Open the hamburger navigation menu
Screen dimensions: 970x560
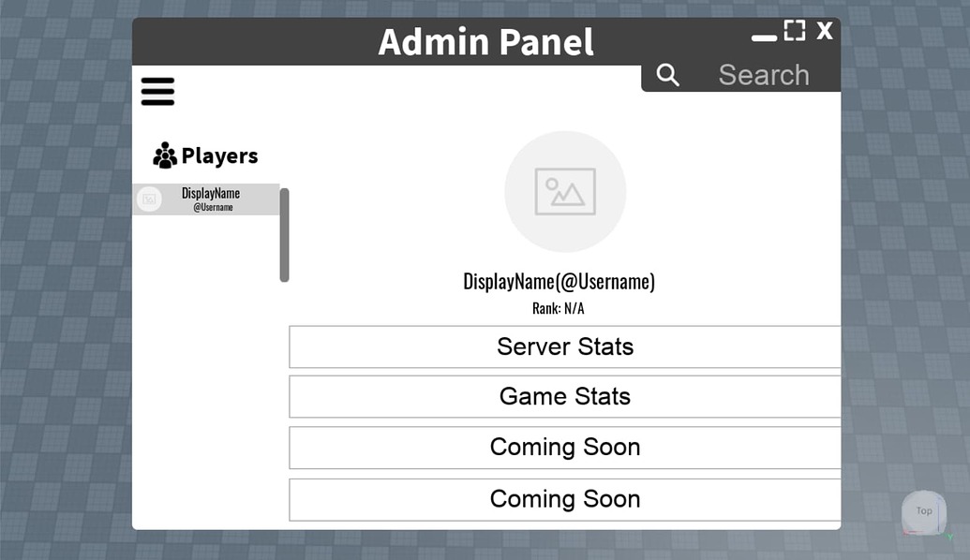(x=157, y=91)
